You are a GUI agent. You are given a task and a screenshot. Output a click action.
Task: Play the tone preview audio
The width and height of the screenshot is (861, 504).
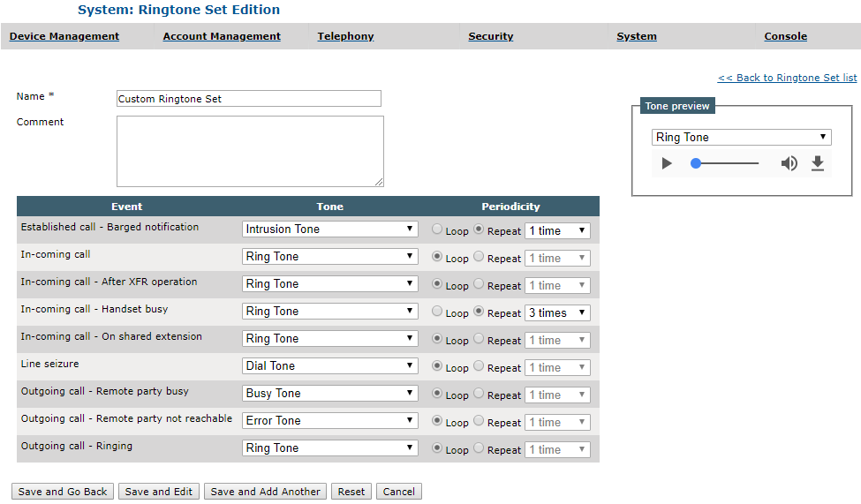(x=667, y=163)
